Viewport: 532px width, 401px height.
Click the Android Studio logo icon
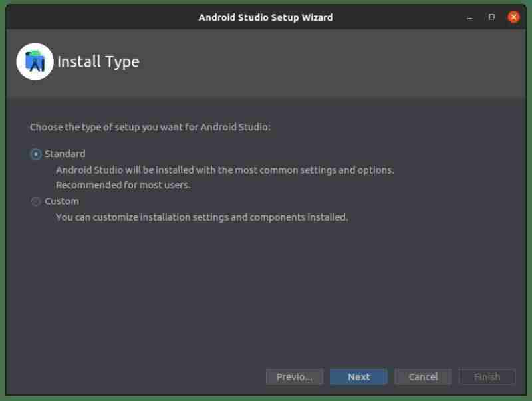[x=35, y=61]
